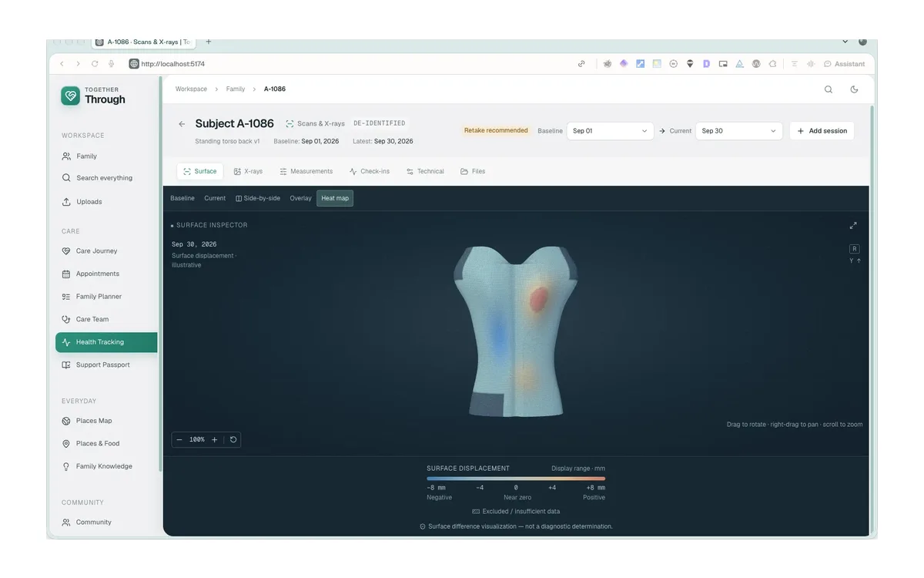Screen dimensions: 924x578
Task: Open a new browser tab
Action: [x=209, y=42]
